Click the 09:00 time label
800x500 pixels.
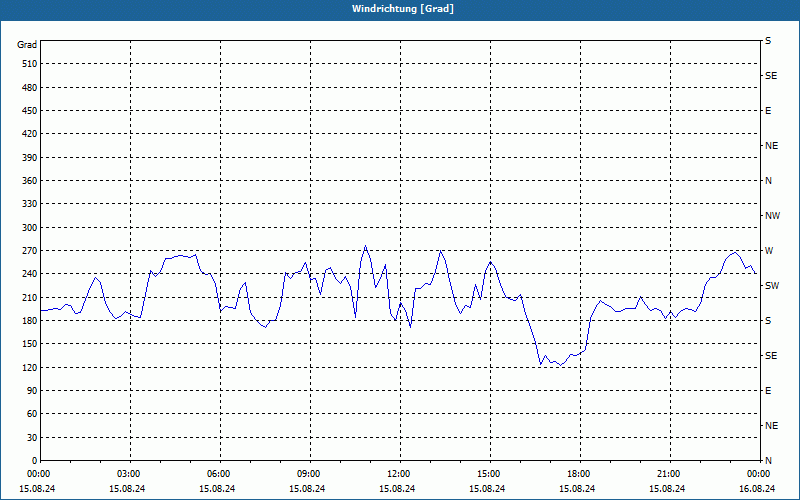click(310, 474)
